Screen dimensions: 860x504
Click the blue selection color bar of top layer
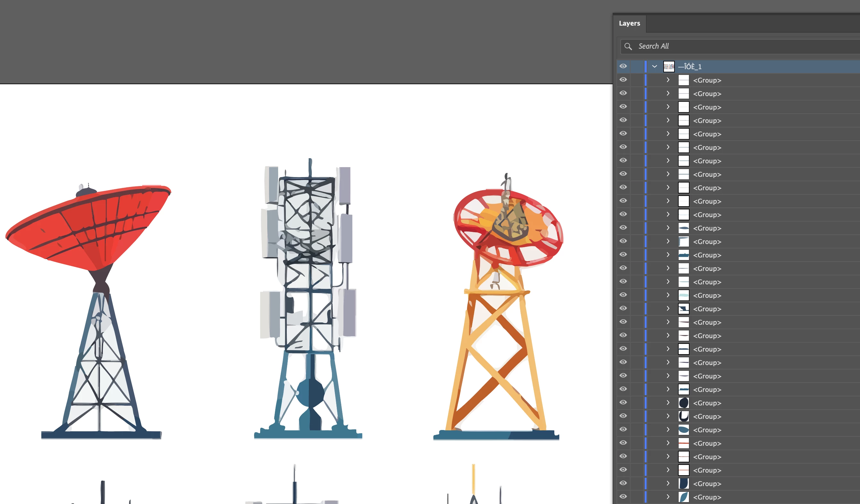click(x=645, y=67)
